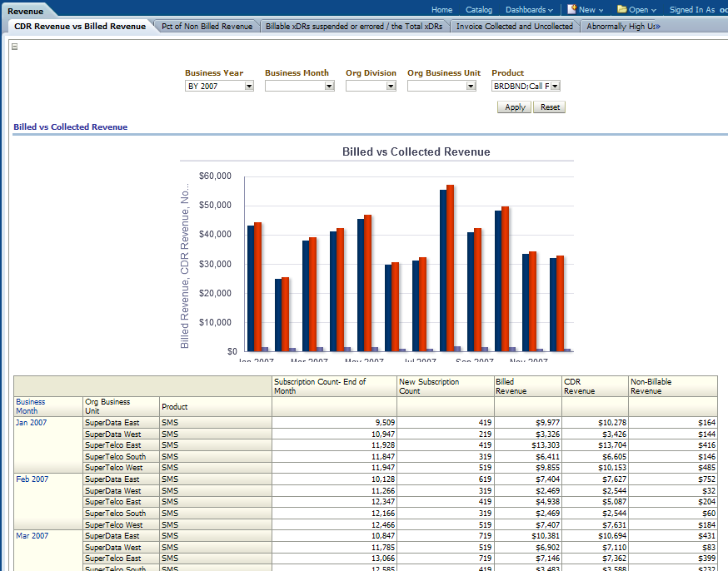Show more dashboard tabs via double arrow
Image resolution: width=728 pixels, height=571 pixels.
click(x=657, y=27)
